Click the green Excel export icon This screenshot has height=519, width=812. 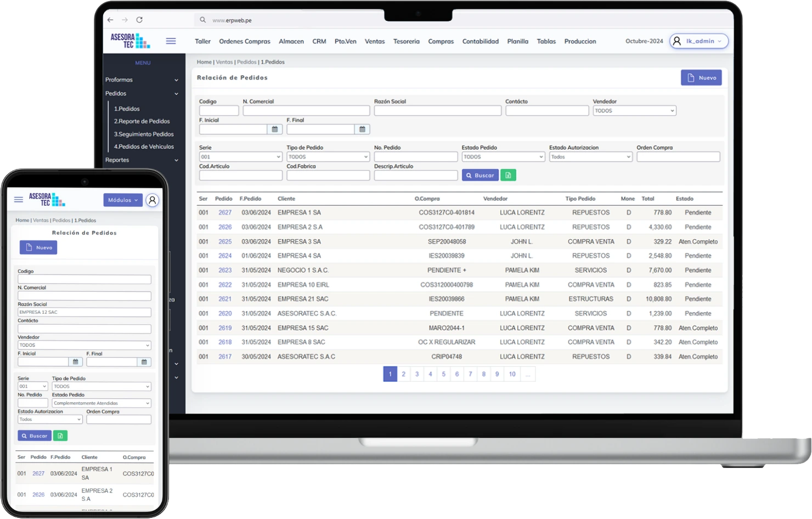[508, 176]
